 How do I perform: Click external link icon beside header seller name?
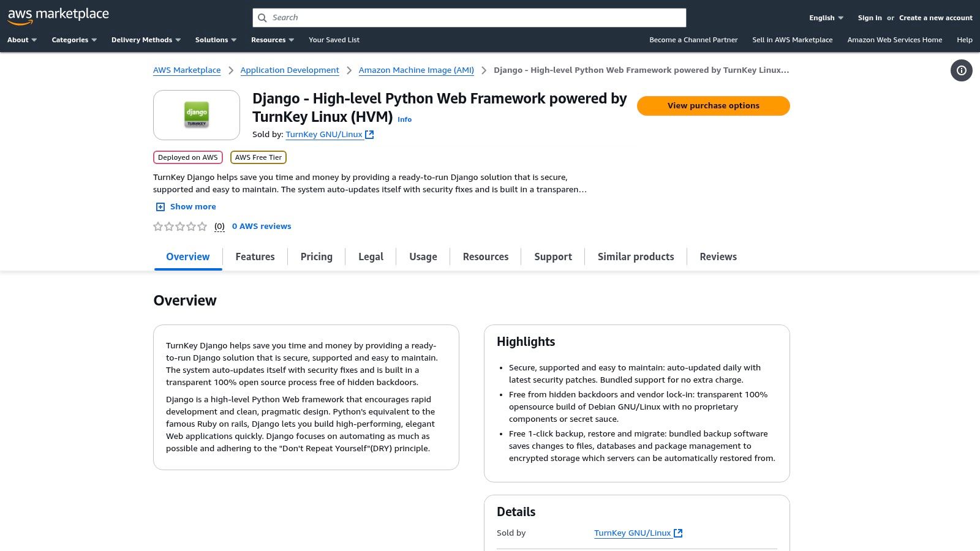[x=369, y=135]
